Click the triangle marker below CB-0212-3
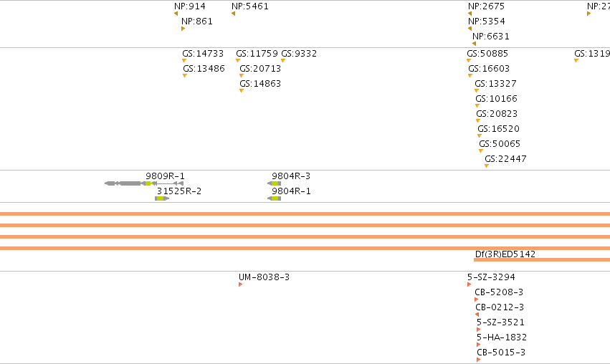The height and width of the screenshot is (364, 610). point(477,315)
